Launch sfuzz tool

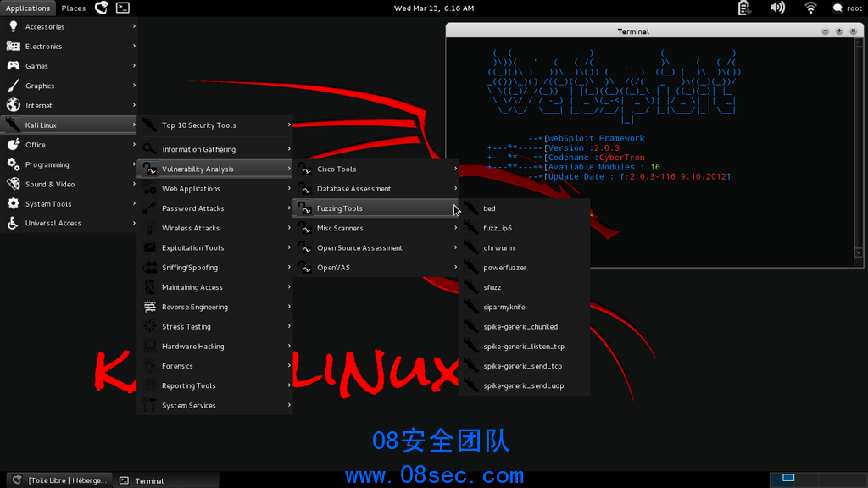click(x=524, y=287)
